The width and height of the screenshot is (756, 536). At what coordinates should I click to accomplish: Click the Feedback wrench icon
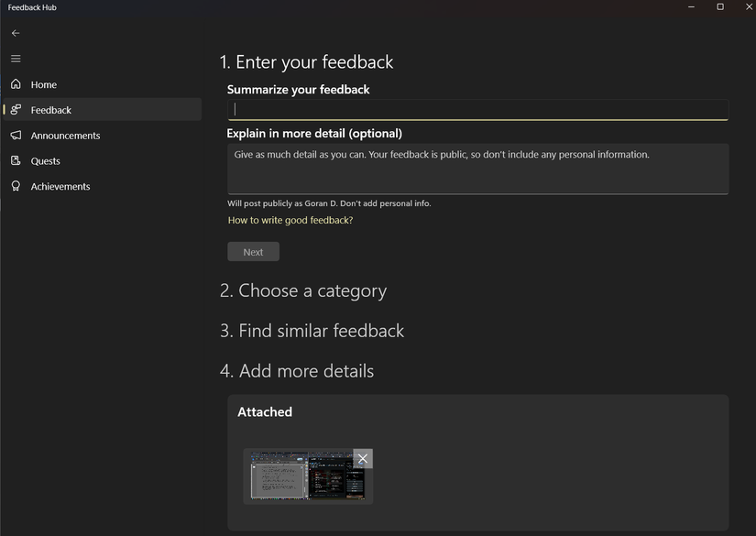pos(16,109)
